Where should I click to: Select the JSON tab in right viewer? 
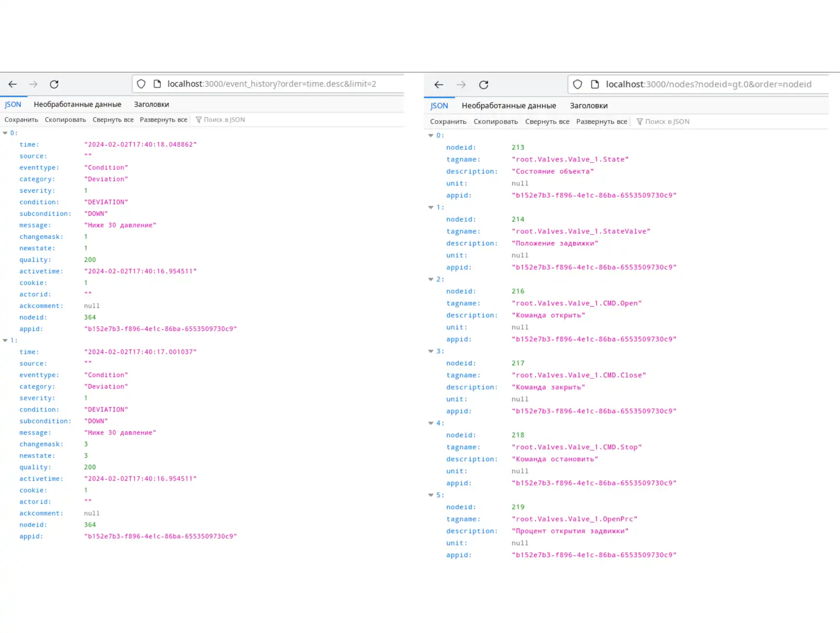(439, 105)
